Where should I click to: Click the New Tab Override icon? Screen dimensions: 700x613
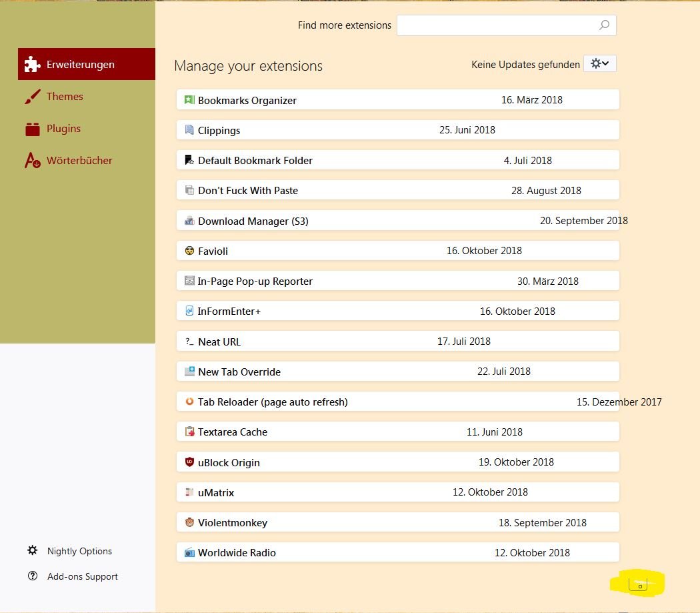189,372
